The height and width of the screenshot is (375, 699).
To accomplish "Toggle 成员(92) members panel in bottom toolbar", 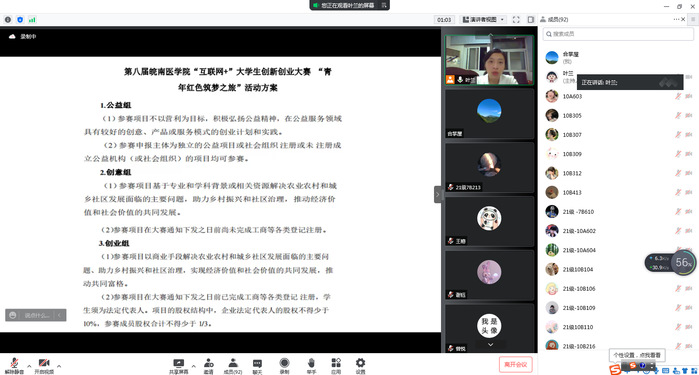I will tap(233, 363).
